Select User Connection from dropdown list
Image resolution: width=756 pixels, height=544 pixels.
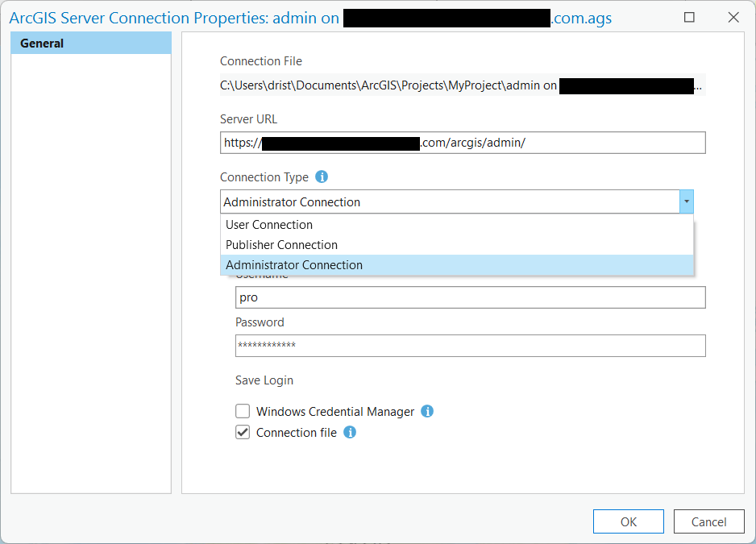click(269, 225)
